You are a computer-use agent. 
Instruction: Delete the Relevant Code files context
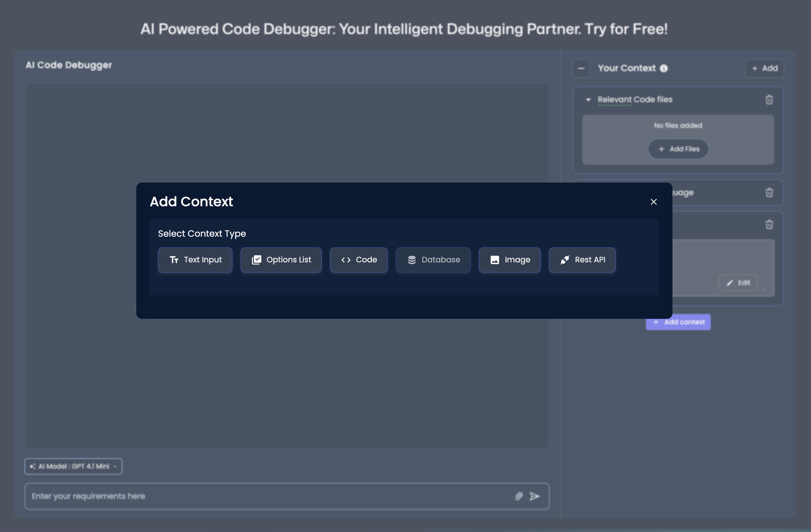click(x=769, y=100)
